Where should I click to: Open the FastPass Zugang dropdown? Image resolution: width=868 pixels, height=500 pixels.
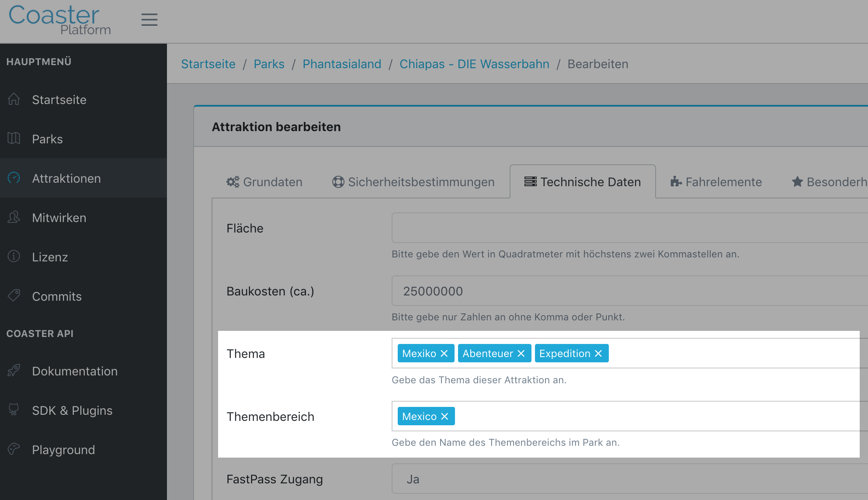[x=630, y=479]
